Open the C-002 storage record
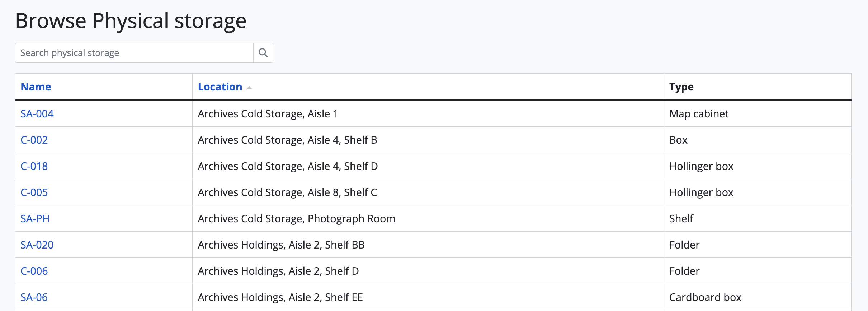 [x=34, y=140]
